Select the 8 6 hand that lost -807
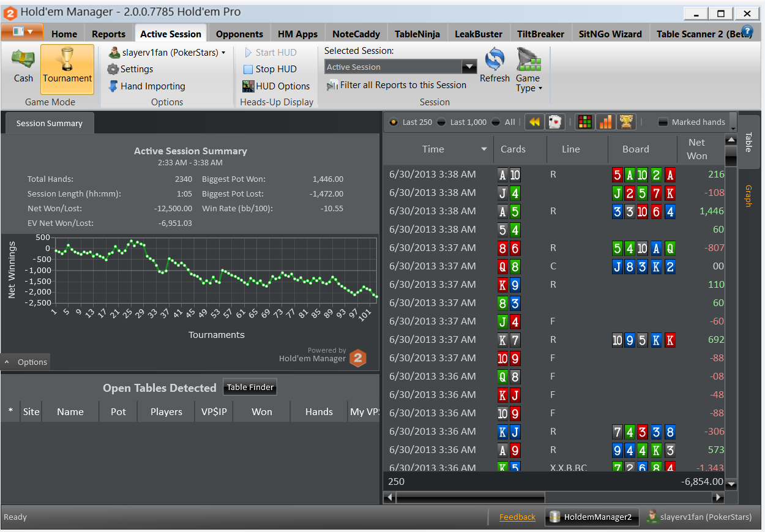 click(x=554, y=248)
